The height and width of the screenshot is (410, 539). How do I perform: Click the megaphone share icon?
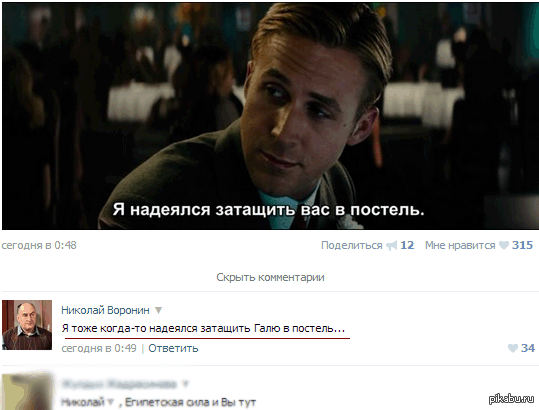click(391, 245)
